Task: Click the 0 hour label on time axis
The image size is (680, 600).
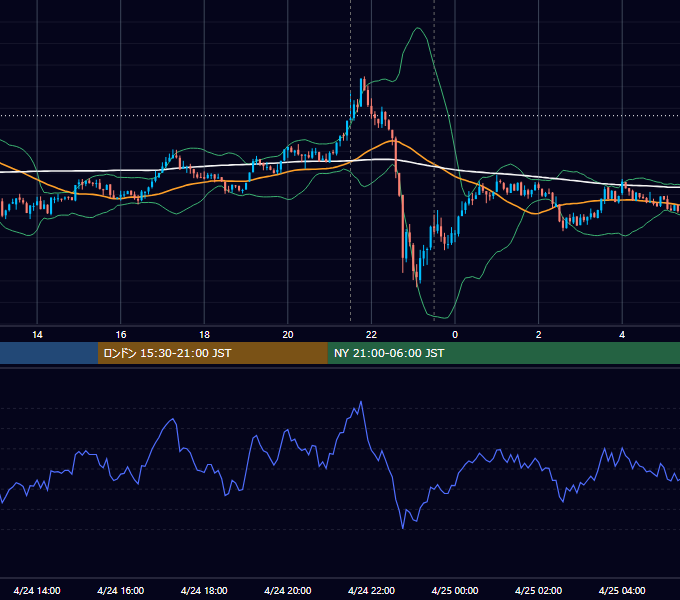Action: pyautogui.click(x=455, y=335)
